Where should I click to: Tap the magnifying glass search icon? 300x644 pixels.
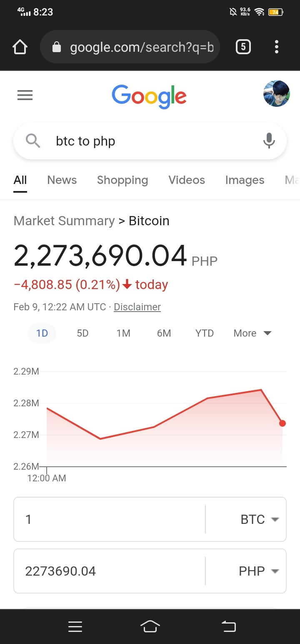[x=33, y=141]
